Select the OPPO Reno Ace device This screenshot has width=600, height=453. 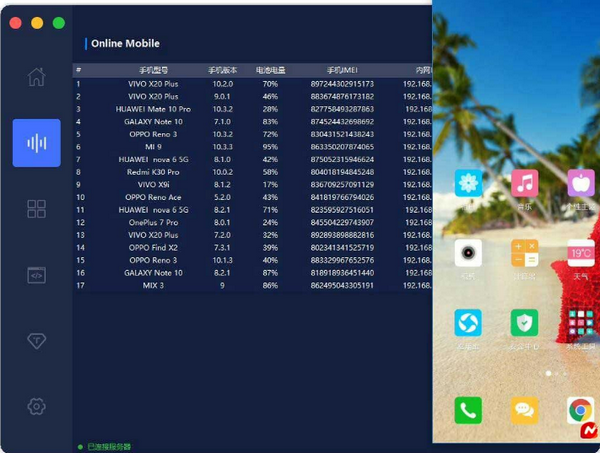point(253,197)
